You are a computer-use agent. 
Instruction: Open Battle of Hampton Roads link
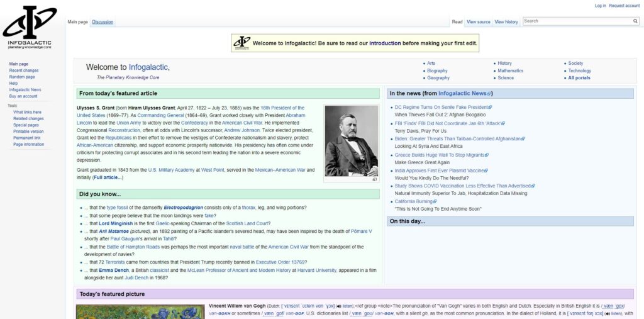click(x=132, y=247)
